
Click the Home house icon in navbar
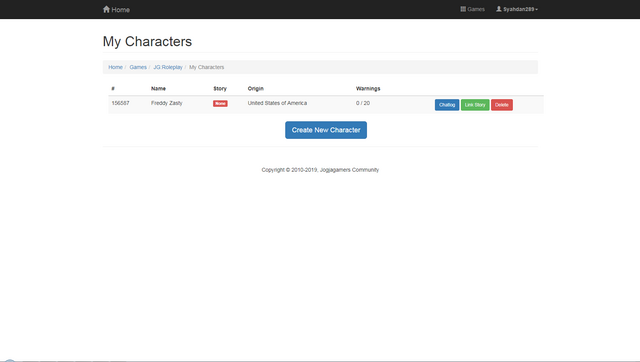pyautogui.click(x=107, y=9)
